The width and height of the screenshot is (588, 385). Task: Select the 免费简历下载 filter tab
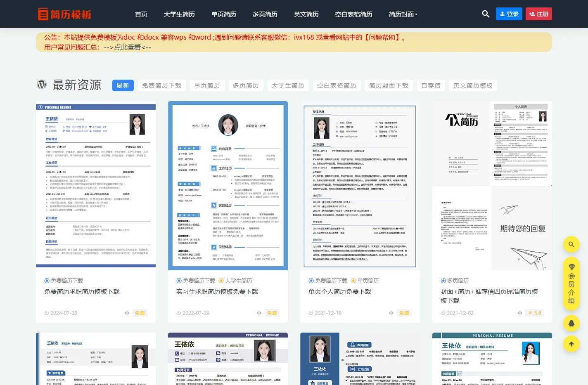pos(162,85)
